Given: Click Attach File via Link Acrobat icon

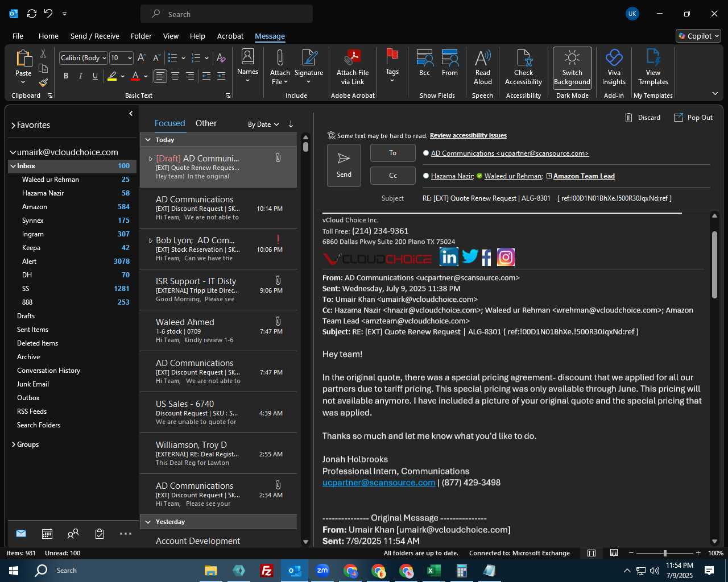Looking at the screenshot, I should pyautogui.click(x=353, y=58).
